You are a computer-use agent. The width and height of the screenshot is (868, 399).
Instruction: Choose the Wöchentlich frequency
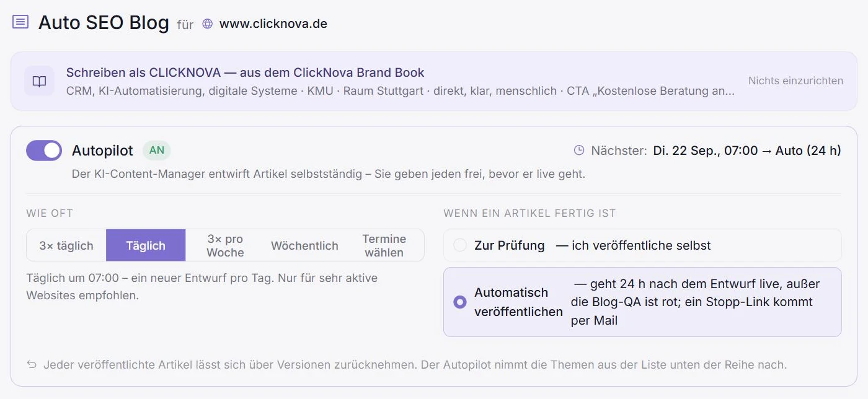tap(304, 245)
